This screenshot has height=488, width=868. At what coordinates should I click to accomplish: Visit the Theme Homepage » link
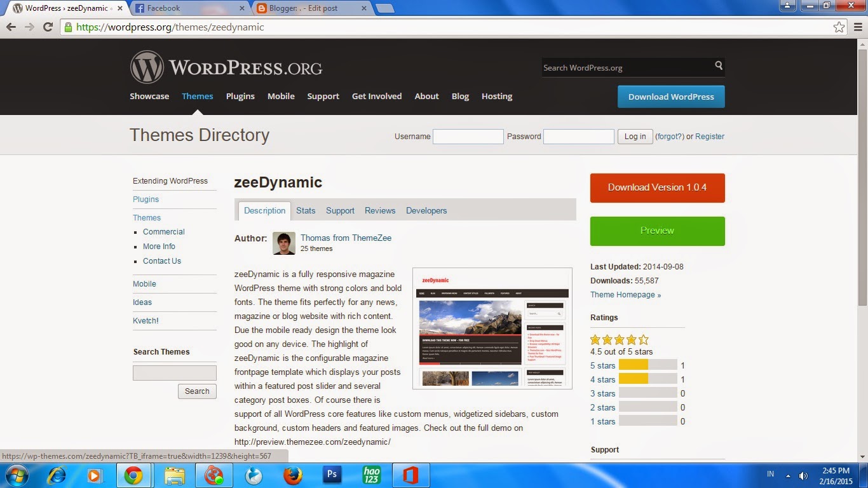[x=625, y=295]
